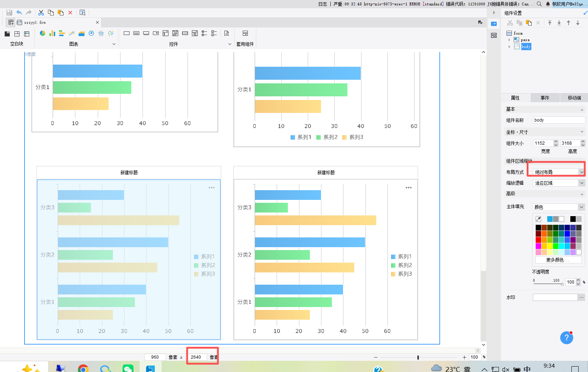Viewport: 588px width, 372px height.
Task: Select the yellow color swatch
Action: coord(550,246)
